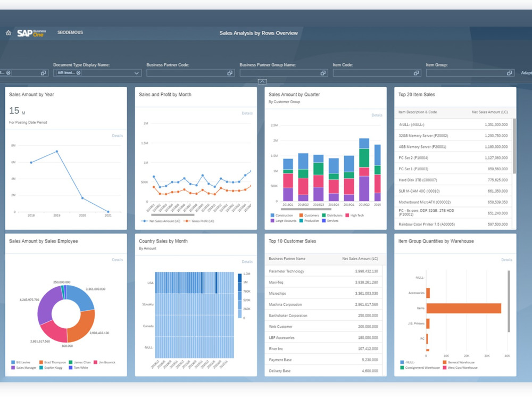The image size is (532, 399).
Task: Select the Gross Profit (LC) legend entry
Action: 199,221
